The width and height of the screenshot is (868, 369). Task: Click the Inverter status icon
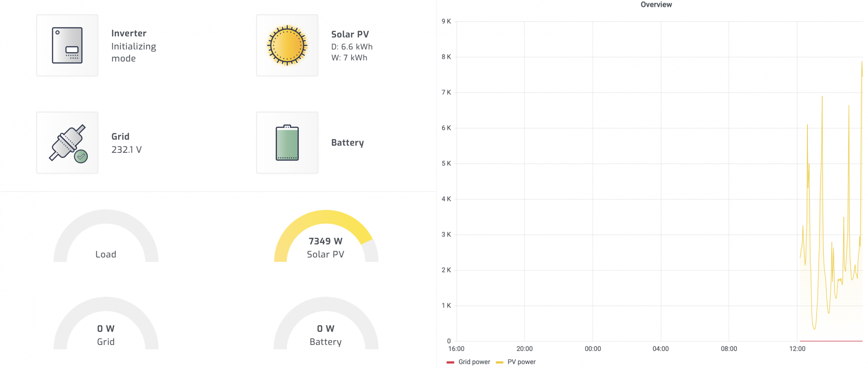coord(67,45)
